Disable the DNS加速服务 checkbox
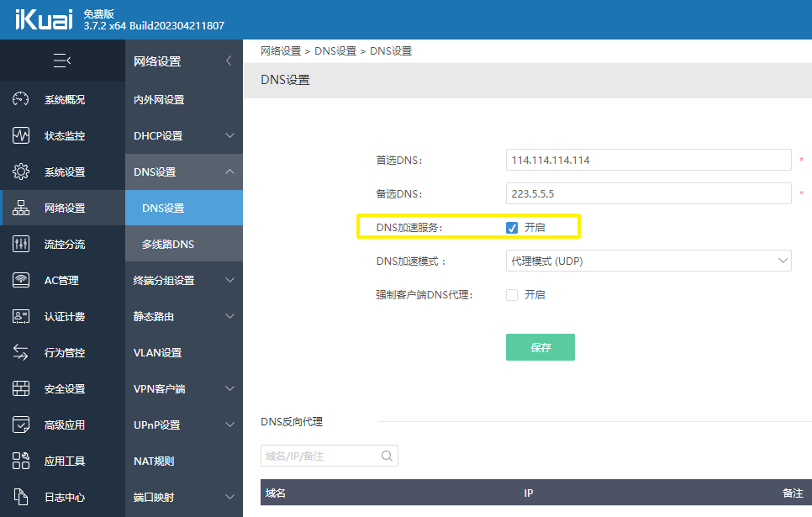This screenshot has width=812, height=517. point(512,228)
